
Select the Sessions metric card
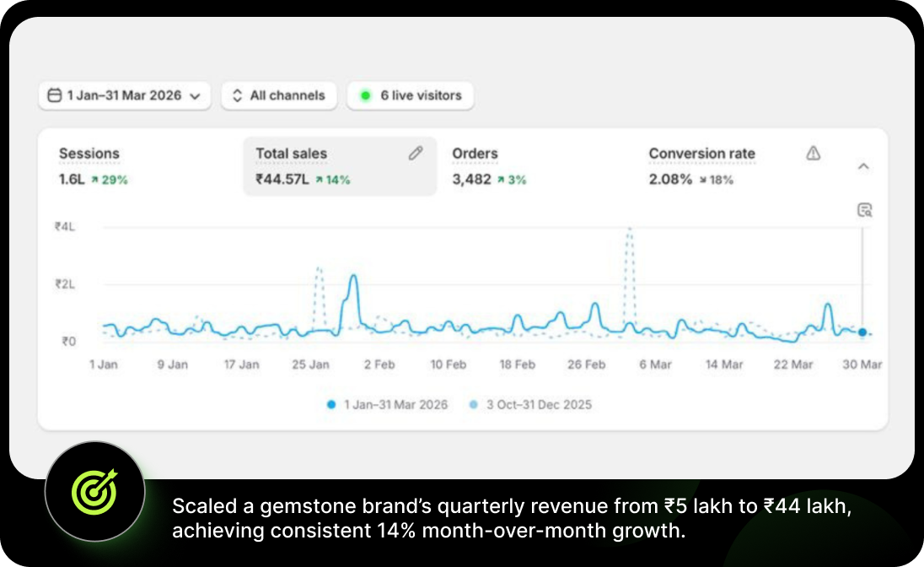coord(142,166)
